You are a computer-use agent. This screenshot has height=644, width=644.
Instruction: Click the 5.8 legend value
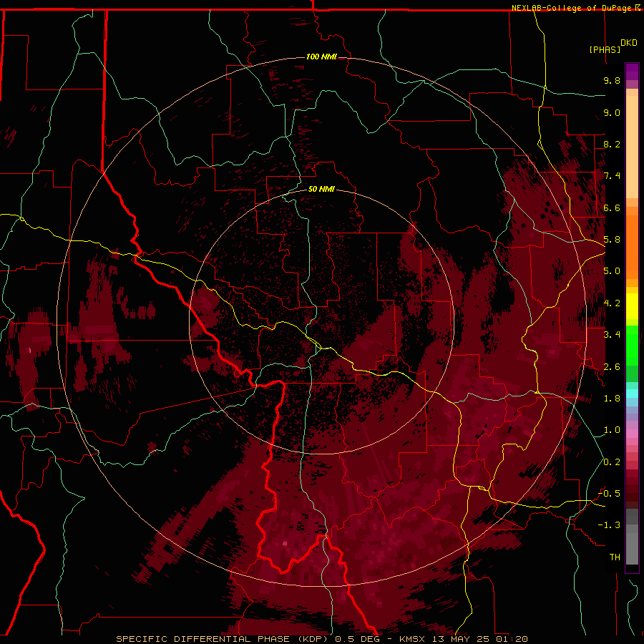click(612, 240)
